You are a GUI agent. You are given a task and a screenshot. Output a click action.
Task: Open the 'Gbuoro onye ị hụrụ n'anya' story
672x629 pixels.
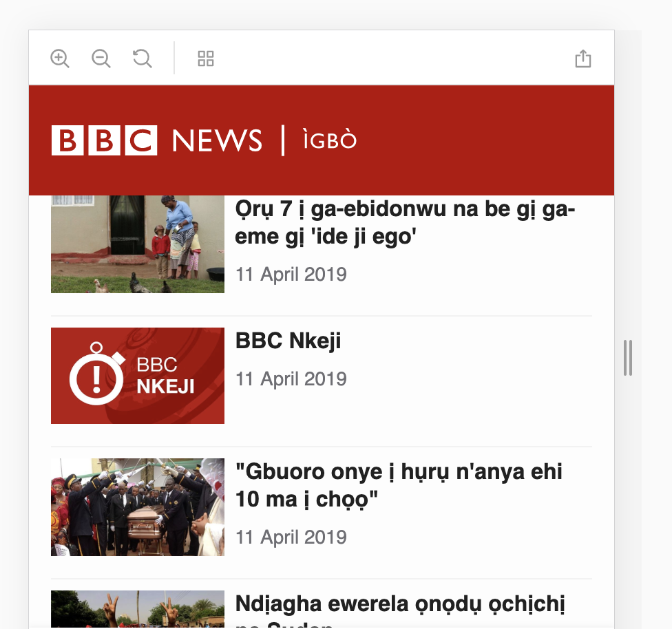click(x=399, y=484)
